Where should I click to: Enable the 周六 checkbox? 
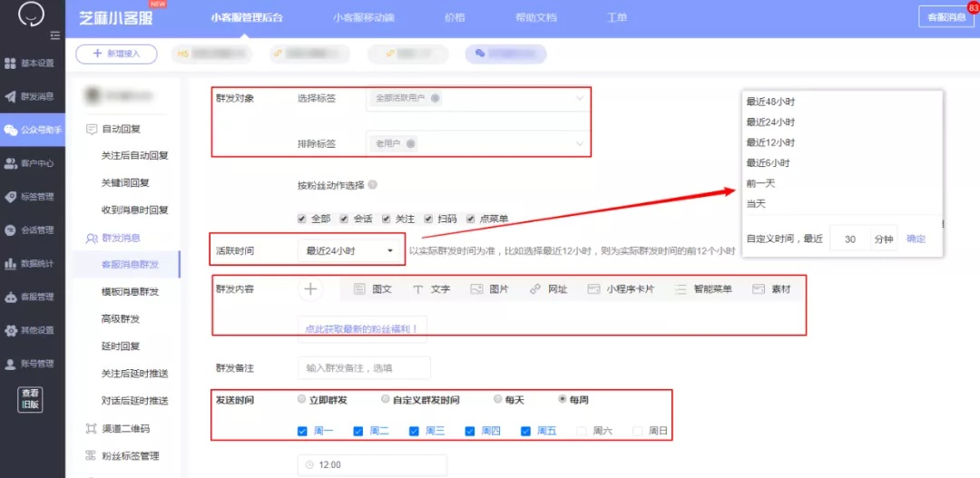(582, 431)
